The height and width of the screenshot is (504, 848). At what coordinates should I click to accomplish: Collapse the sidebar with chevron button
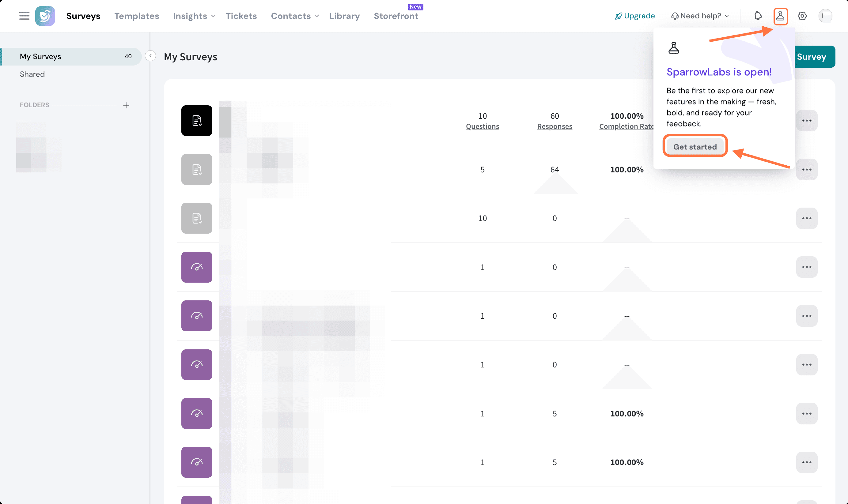point(150,56)
